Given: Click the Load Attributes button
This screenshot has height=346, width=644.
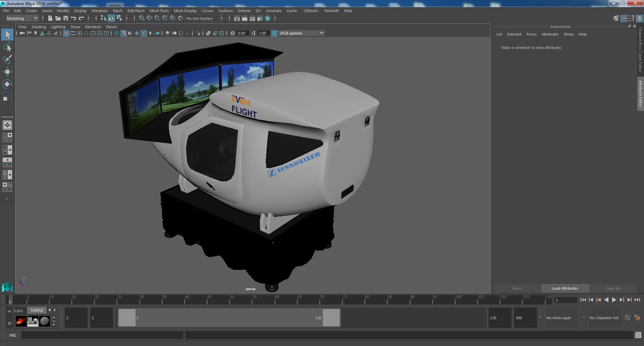Looking at the screenshot, I should click(565, 288).
